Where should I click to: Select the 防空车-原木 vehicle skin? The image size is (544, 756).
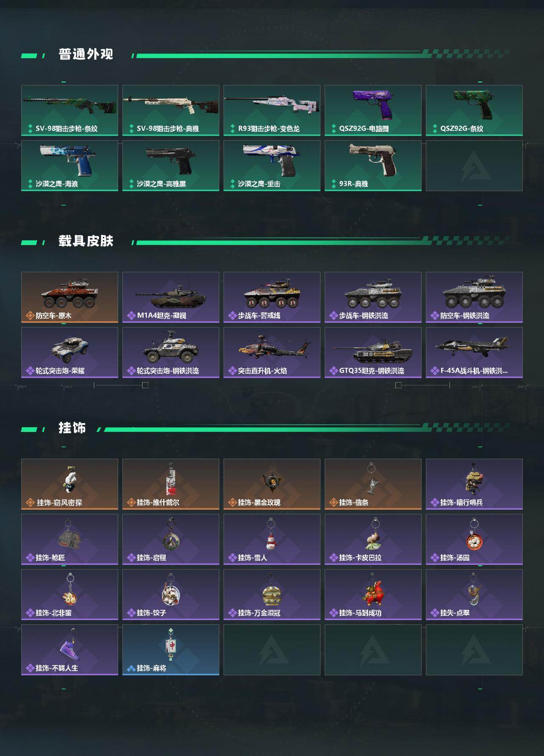[70, 297]
